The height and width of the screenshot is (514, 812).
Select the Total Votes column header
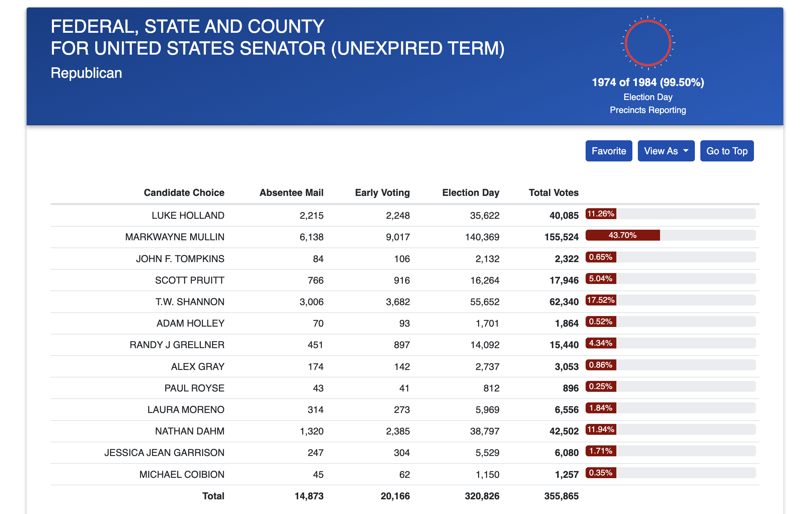tap(554, 192)
